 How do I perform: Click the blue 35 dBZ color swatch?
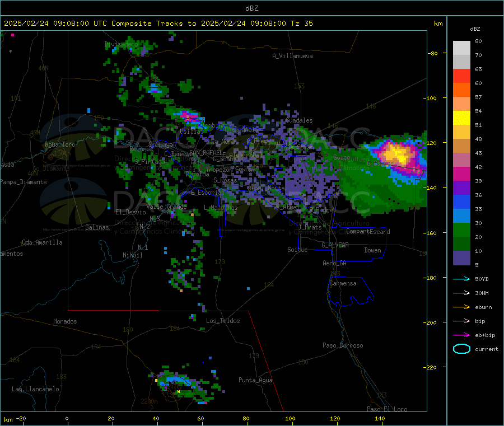click(x=461, y=202)
